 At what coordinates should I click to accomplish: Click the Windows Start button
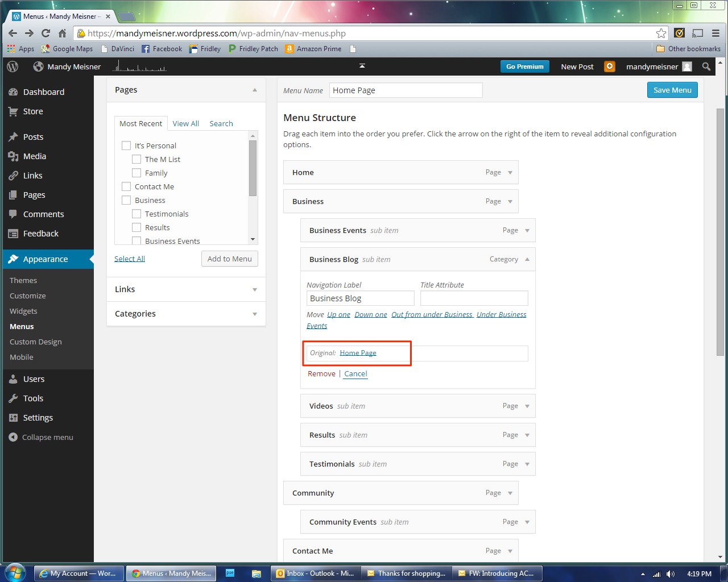click(15, 573)
